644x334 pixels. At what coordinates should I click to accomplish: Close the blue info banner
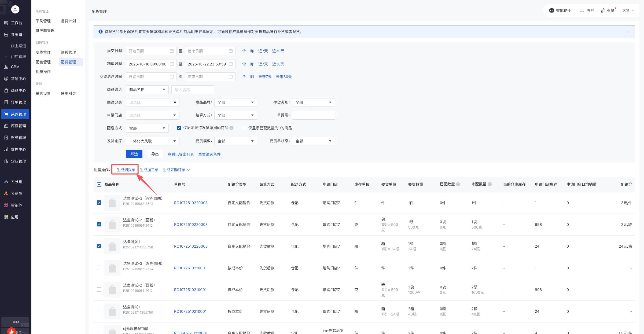click(x=628, y=32)
